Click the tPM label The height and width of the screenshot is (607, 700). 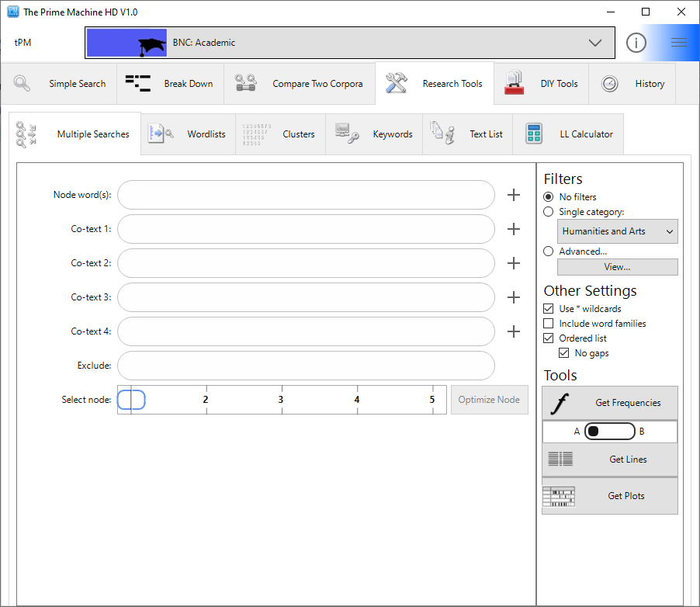(23, 43)
